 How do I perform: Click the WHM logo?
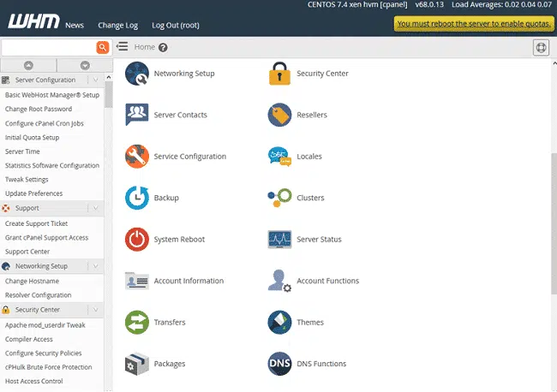click(x=33, y=21)
